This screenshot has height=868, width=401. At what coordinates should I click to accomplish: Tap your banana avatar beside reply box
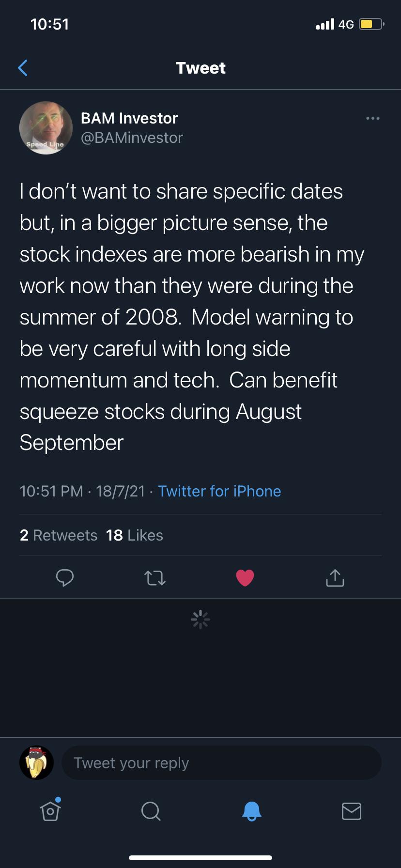(37, 762)
